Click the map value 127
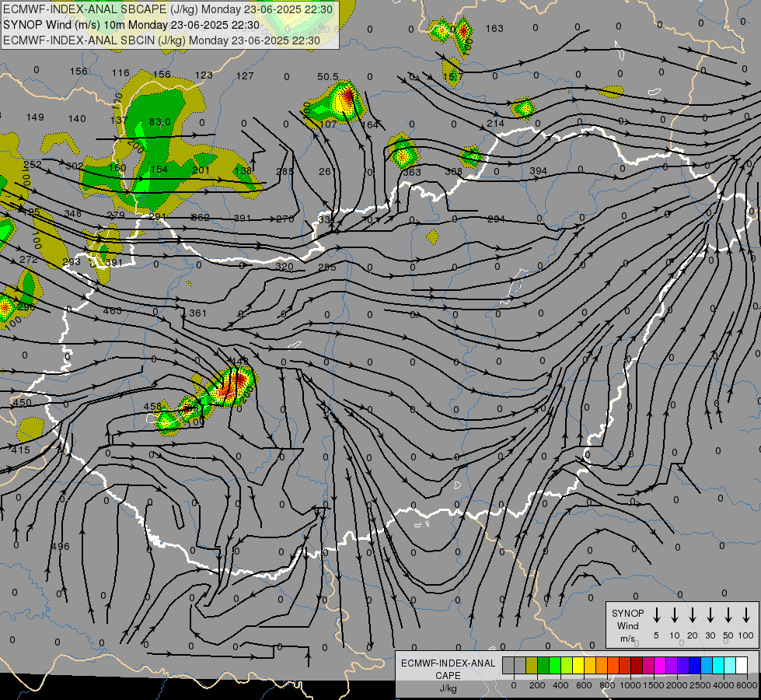 click(x=245, y=75)
